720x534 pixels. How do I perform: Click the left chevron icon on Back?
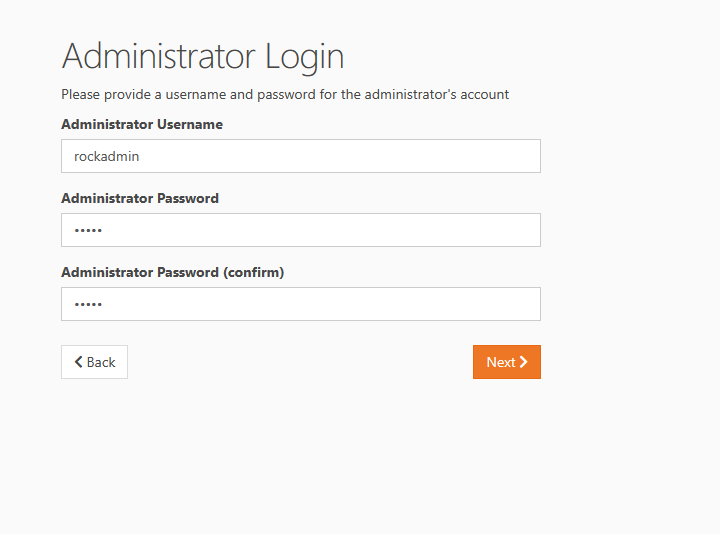point(78,362)
